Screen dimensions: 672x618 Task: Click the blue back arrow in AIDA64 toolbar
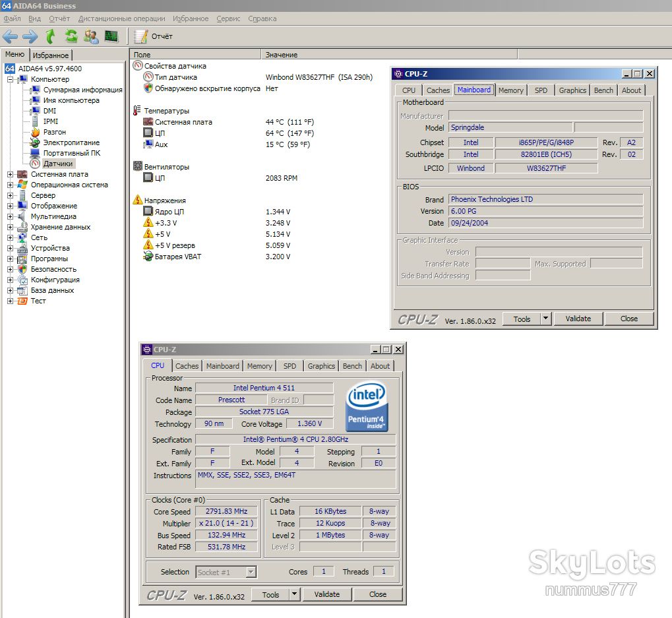(x=10, y=36)
